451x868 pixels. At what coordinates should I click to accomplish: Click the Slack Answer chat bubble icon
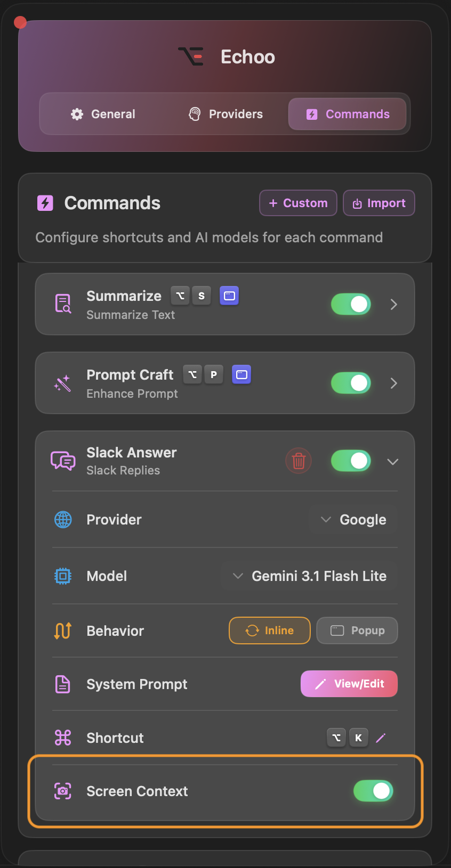[x=63, y=460]
